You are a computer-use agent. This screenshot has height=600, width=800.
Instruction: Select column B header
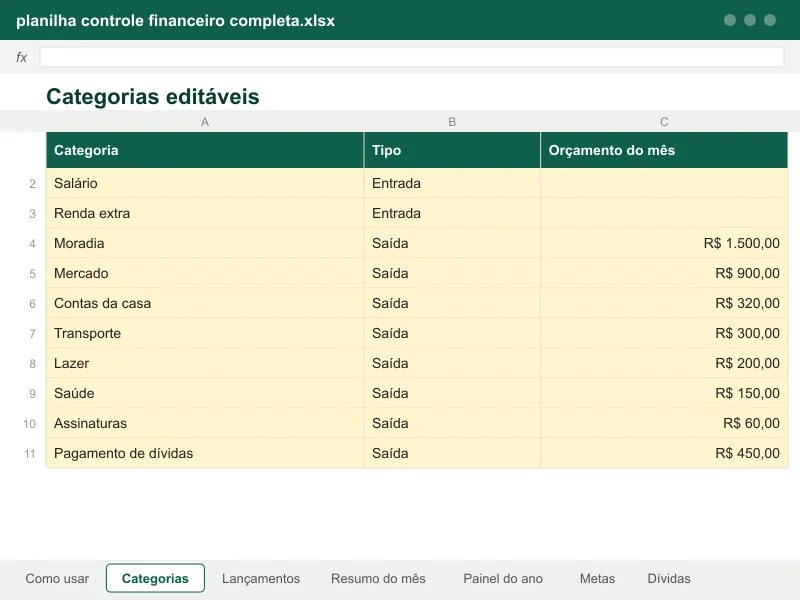(x=452, y=121)
